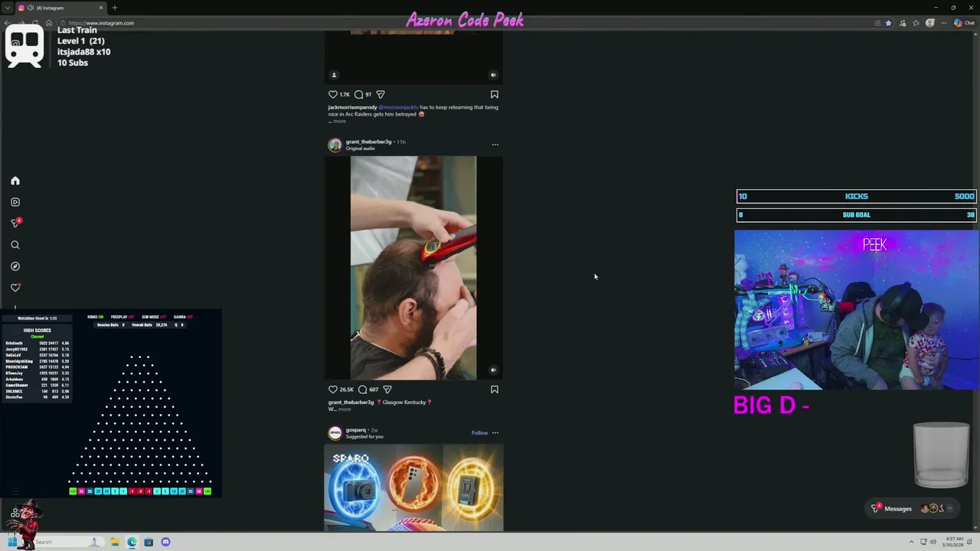The image size is (980, 551).
Task: Save the jackmorrisonparody post with the bookmark
Action: point(495,94)
